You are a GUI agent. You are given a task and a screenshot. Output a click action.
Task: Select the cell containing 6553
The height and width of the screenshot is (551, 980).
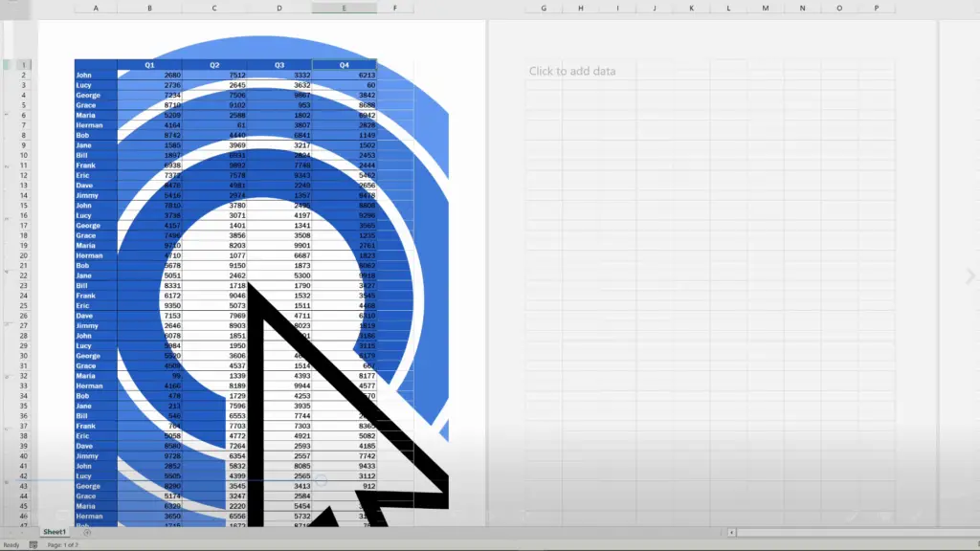[x=214, y=416]
